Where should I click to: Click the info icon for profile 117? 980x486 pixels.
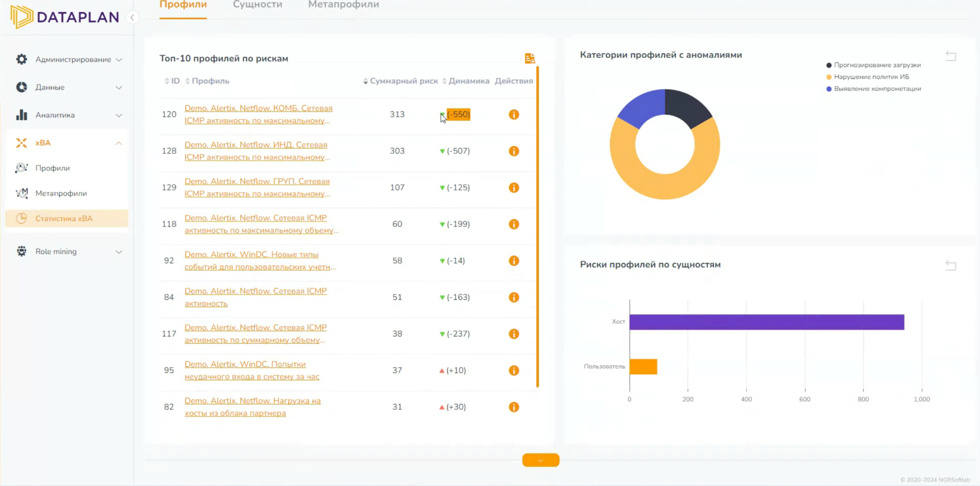click(x=514, y=334)
